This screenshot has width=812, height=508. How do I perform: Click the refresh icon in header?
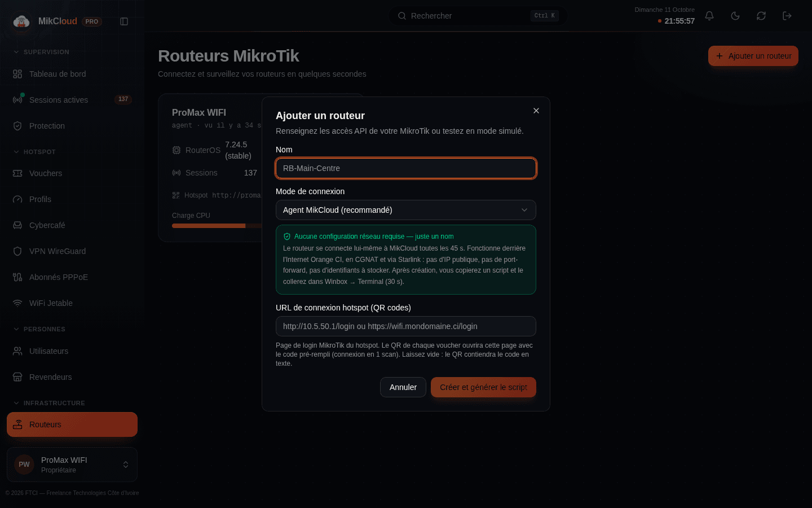pos(761,16)
